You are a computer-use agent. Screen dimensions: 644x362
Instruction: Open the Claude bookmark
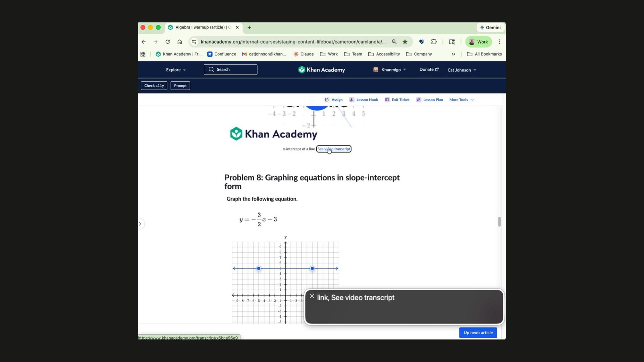304,54
